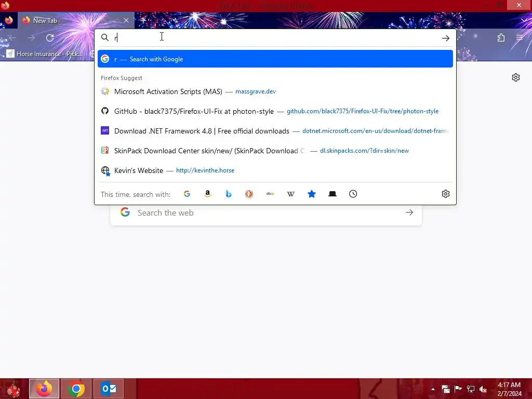
Task: Go back one page
Action: click(12, 38)
